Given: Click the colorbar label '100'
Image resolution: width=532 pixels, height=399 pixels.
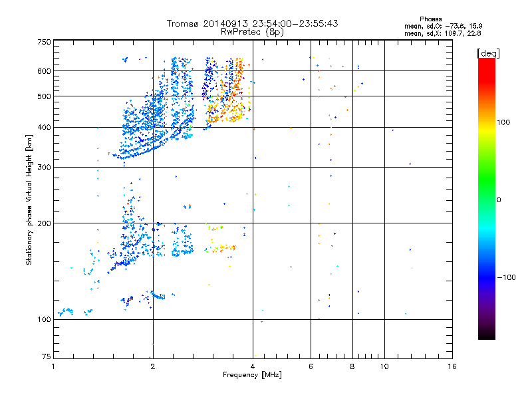Looking at the screenshot, I should [x=503, y=122].
